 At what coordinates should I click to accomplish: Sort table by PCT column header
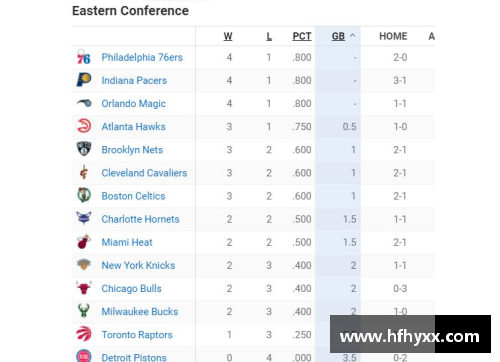point(302,36)
